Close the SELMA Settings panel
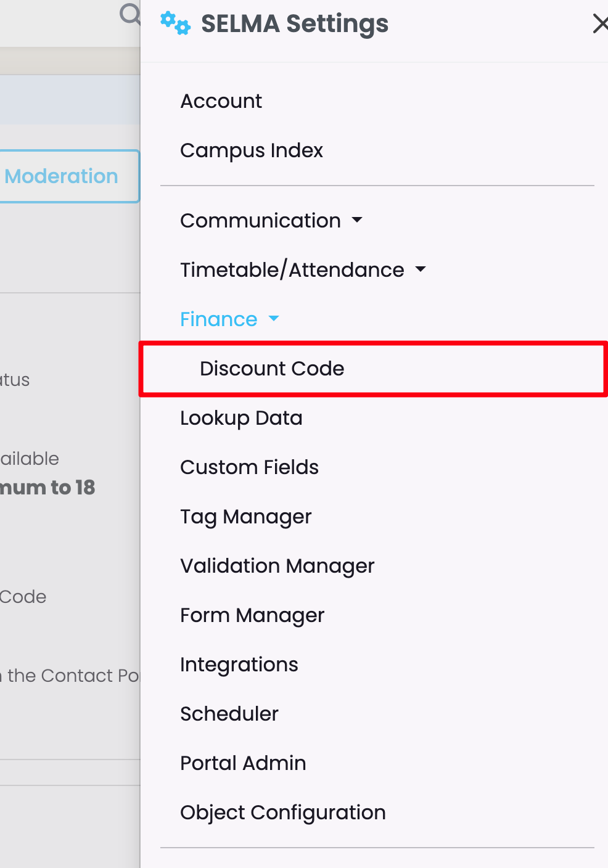Image resolution: width=608 pixels, height=868 pixels. click(599, 24)
